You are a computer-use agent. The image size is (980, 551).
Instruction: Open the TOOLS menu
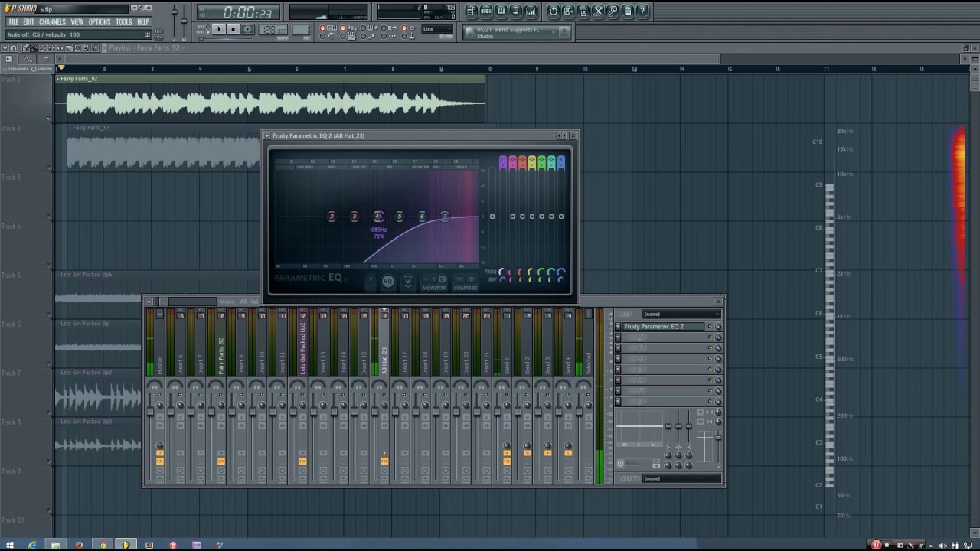124,22
